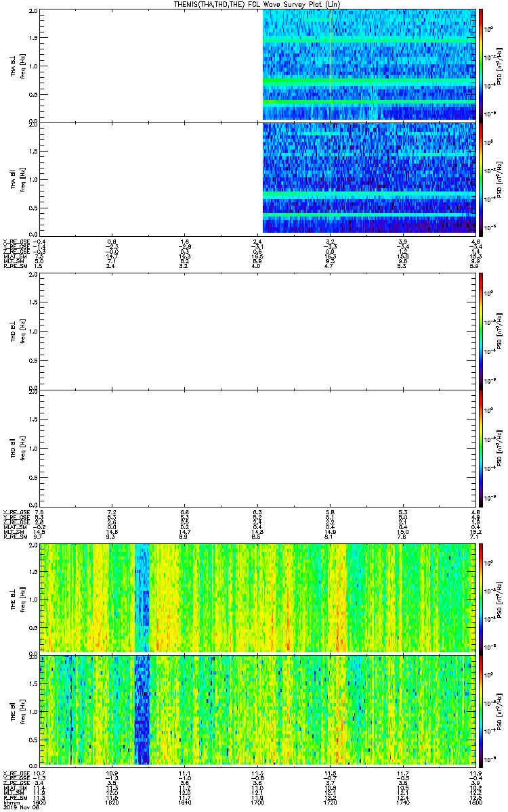Click the yellow vertical stripe in THA BL
This screenshot has width=508, height=812.
330,65
